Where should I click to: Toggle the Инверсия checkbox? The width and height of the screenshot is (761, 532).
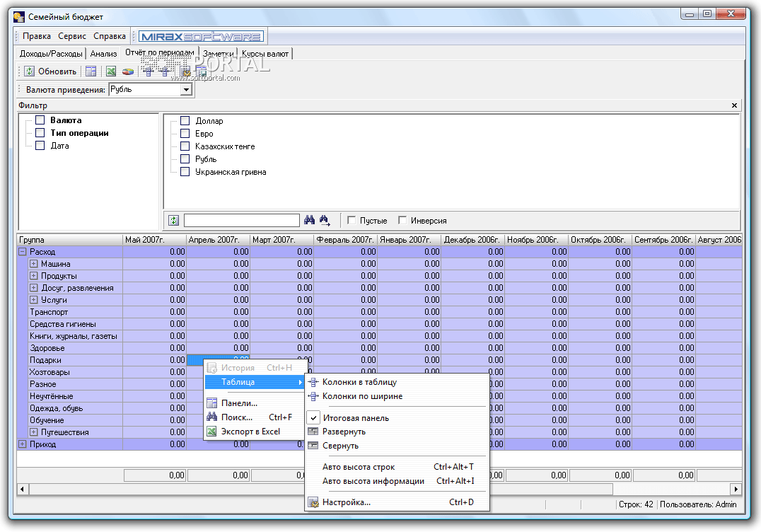point(402,221)
